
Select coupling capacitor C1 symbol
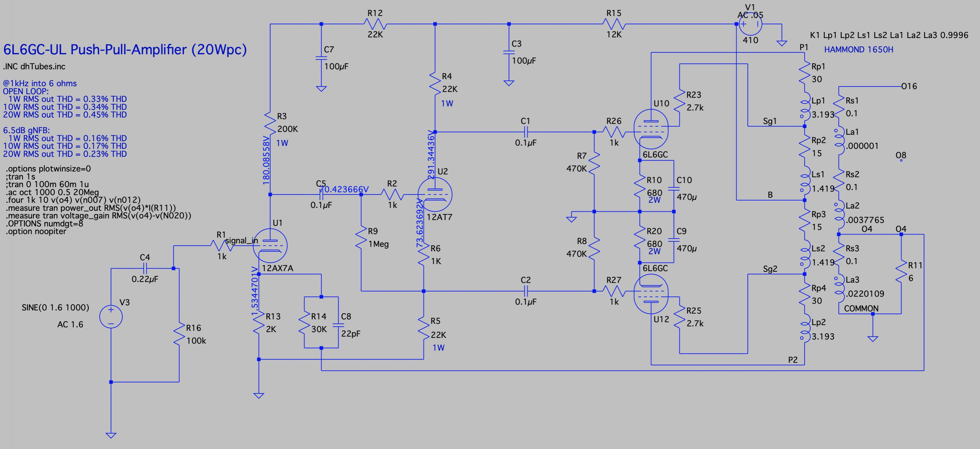coord(525,132)
